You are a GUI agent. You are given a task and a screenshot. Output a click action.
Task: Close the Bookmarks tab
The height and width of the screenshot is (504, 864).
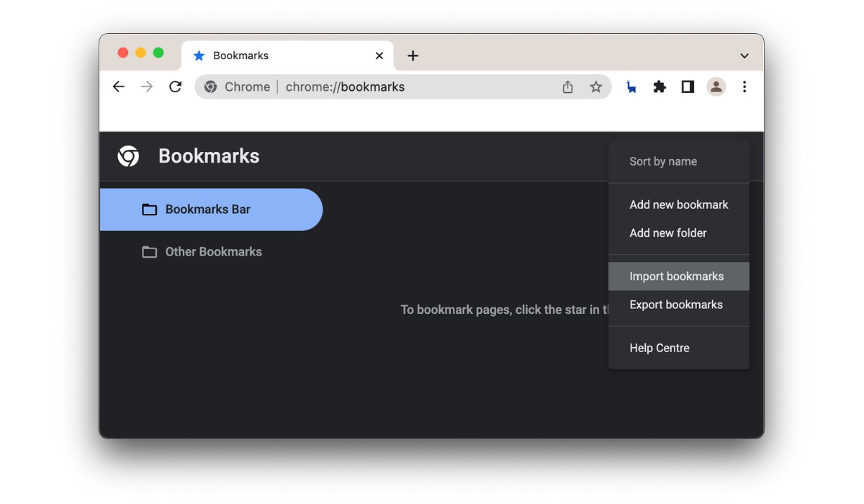[379, 55]
